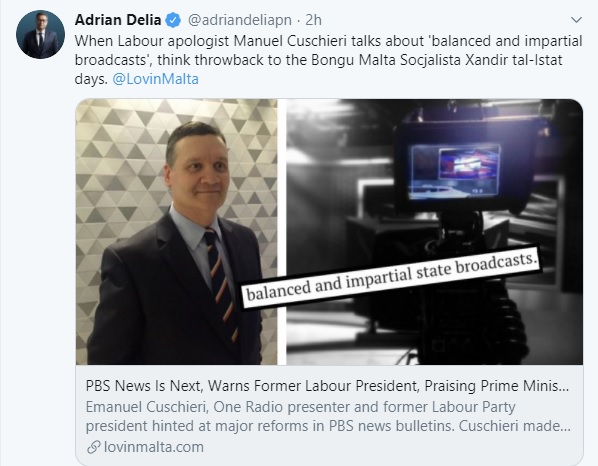Open the Cuschieri portrait card image
598x466 pixels.
pyautogui.click(x=177, y=232)
